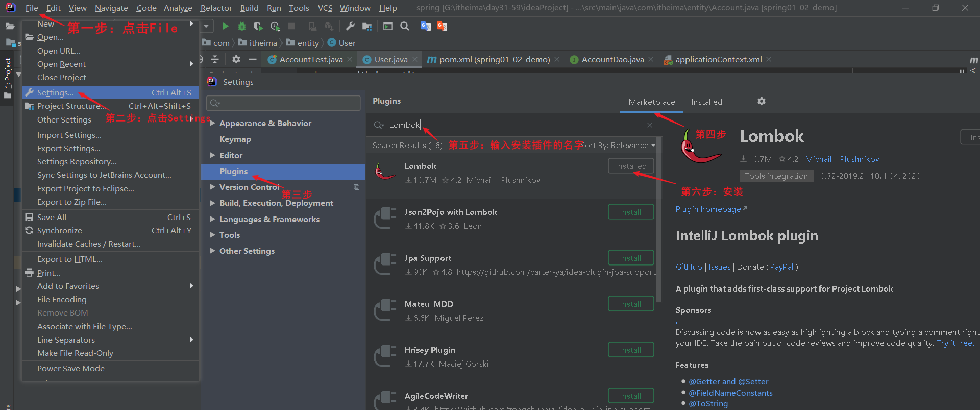Image resolution: width=980 pixels, height=410 pixels.
Task: Click the red Google Translate icon
Action: click(442, 26)
